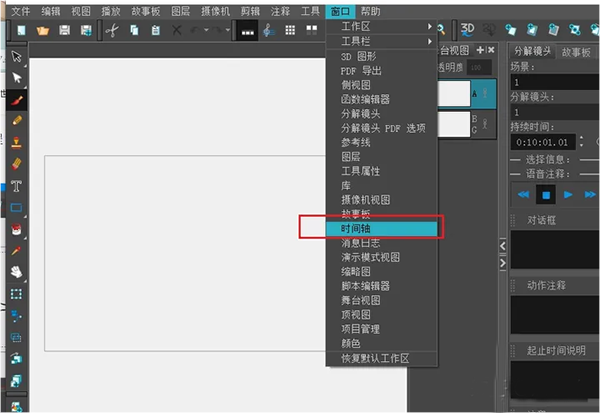This screenshot has width=600, height=413.
Task: Open the 摄像机 menu
Action: pyautogui.click(x=216, y=11)
